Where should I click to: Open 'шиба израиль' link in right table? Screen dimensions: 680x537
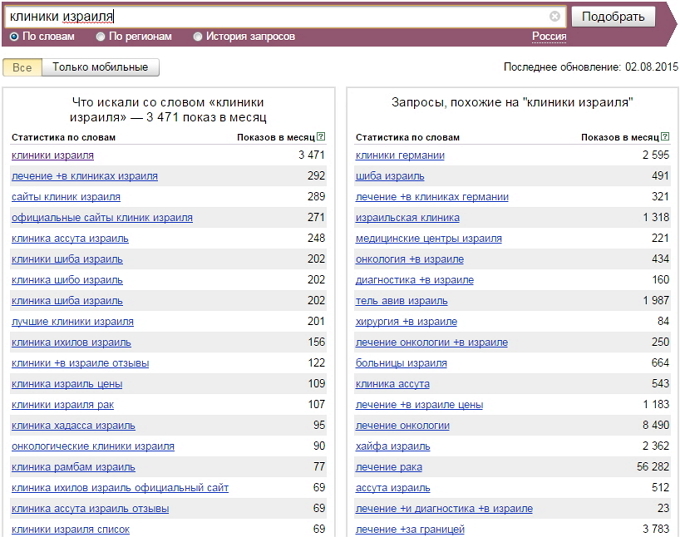tap(390, 176)
